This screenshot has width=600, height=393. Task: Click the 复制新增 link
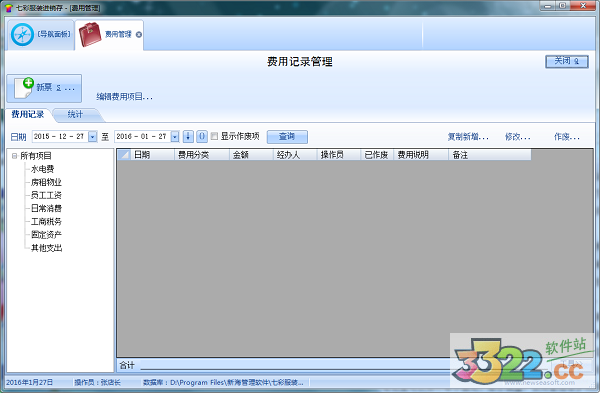point(468,137)
